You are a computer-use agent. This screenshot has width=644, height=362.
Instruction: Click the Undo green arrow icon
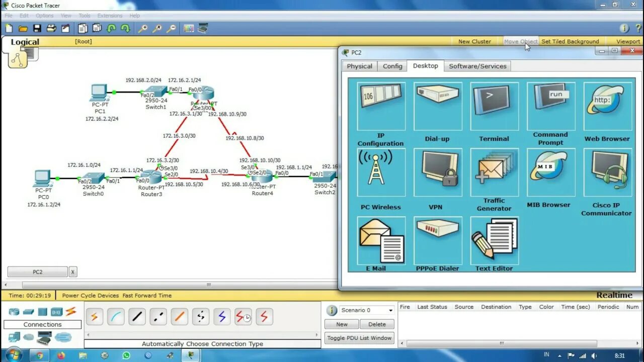(111, 28)
